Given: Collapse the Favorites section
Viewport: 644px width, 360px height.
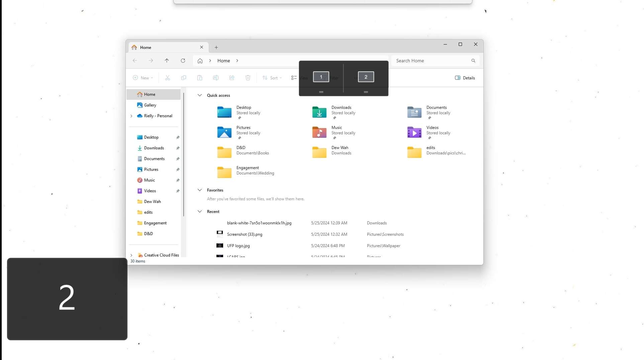Looking at the screenshot, I should point(200,190).
